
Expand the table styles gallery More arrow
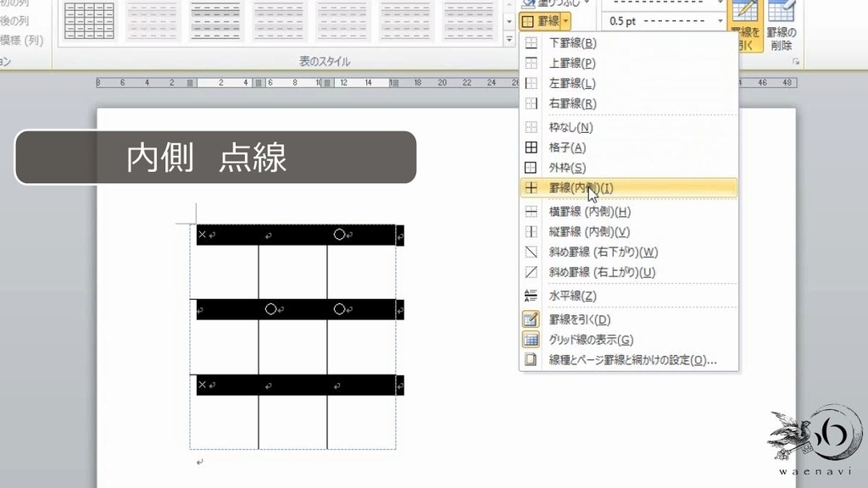(509, 39)
